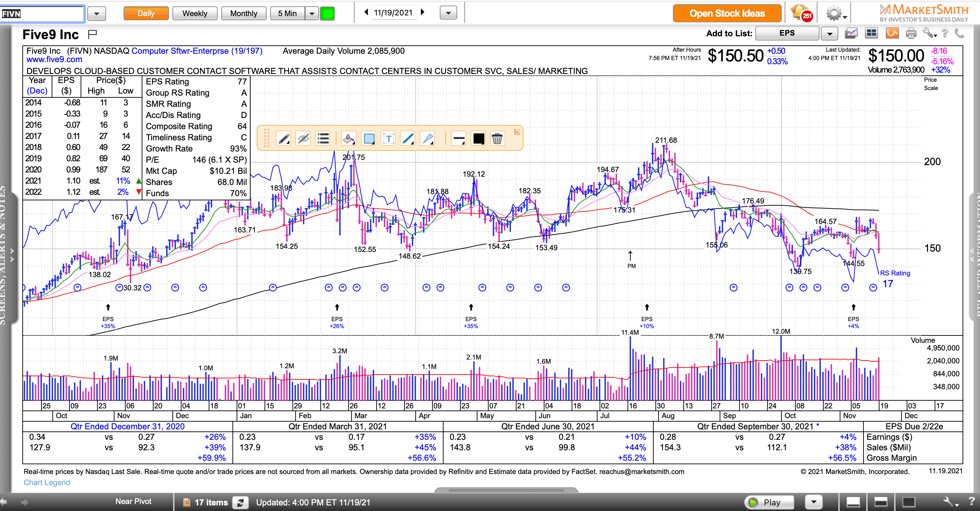Open the date picker dropdown arrow
Viewport: 980px width, 511px height.
coord(448,13)
